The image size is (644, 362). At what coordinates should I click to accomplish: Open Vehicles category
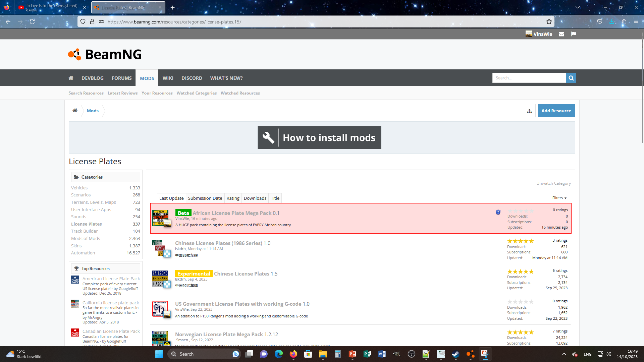[79, 188]
